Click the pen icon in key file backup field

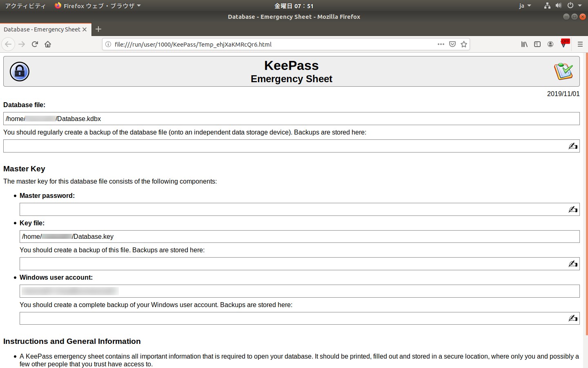coord(573,264)
